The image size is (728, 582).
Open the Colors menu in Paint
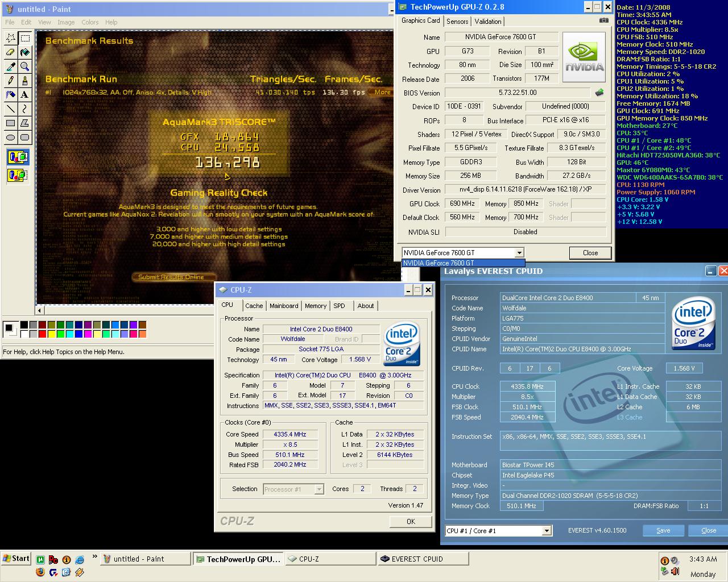pyautogui.click(x=90, y=22)
